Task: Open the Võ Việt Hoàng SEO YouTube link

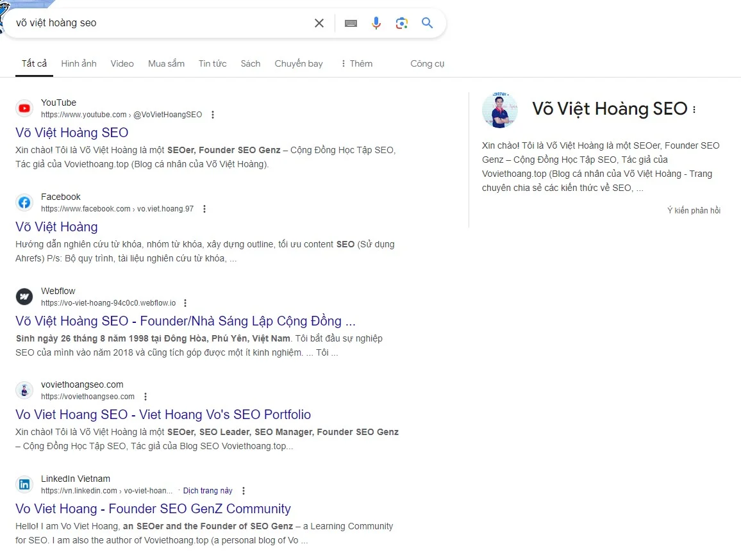Action: (x=72, y=133)
